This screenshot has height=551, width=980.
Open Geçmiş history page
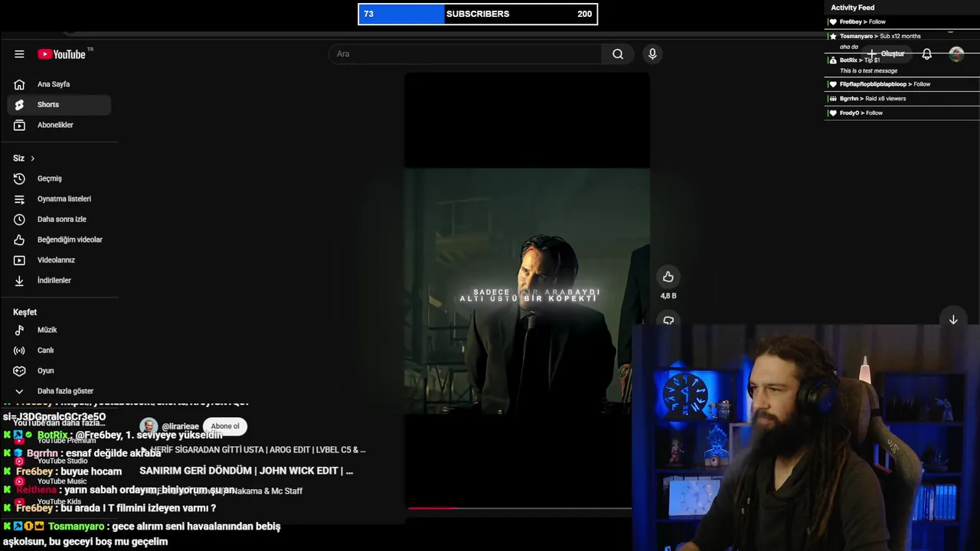60,178
